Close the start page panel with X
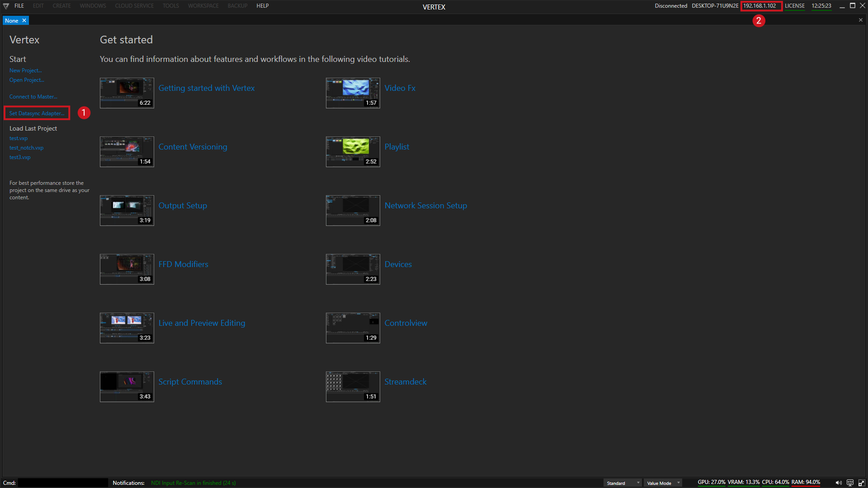The height and width of the screenshot is (488, 868). [x=860, y=20]
